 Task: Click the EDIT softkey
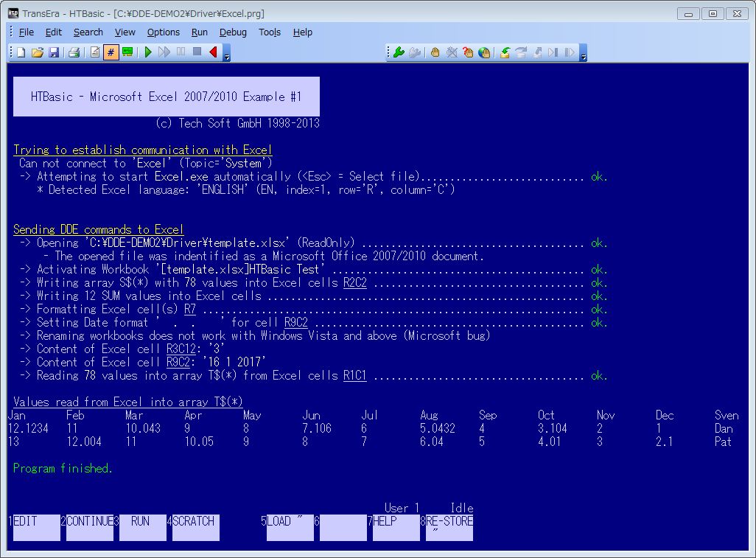(x=37, y=527)
